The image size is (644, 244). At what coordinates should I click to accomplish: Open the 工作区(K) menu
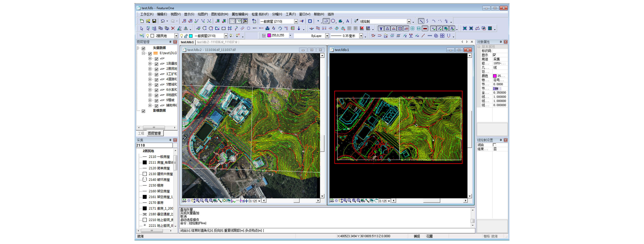147,14
